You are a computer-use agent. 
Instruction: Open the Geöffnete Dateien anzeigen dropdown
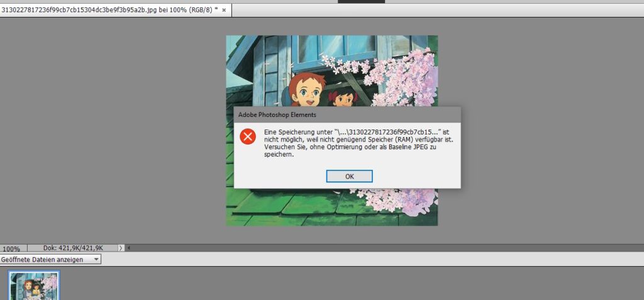(x=50, y=259)
